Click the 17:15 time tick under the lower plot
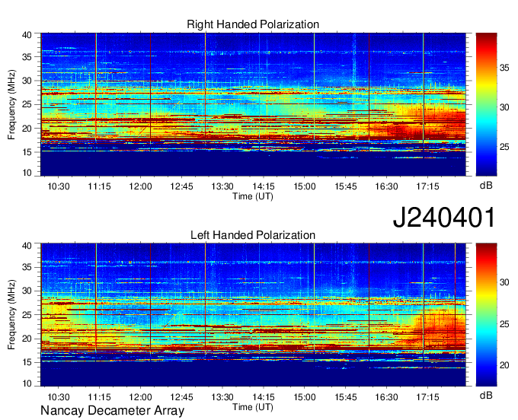The height and width of the screenshot is (420, 518). (x=427, y=397)
